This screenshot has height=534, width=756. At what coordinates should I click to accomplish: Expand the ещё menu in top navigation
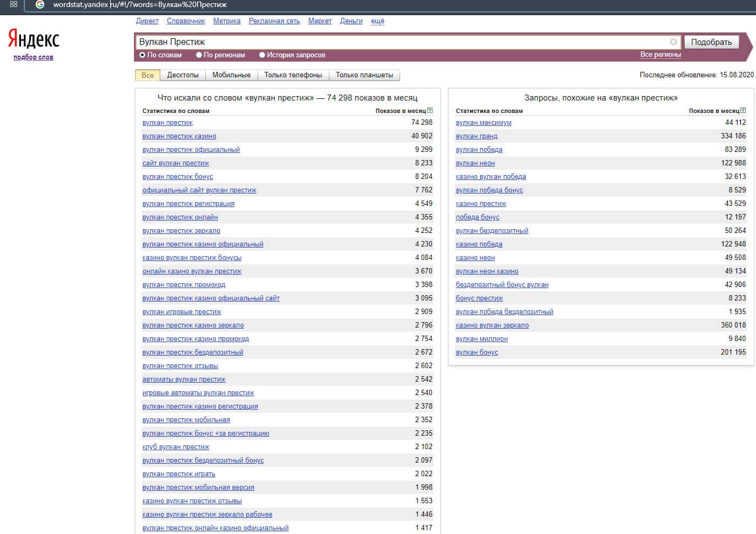tap(377, 21)
